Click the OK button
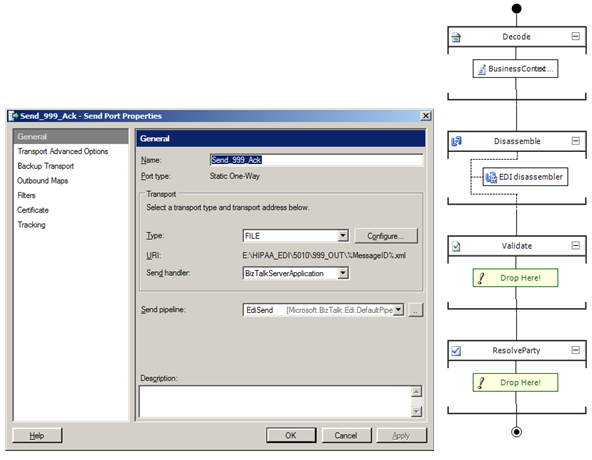This screenshot has height=460, width=592. coord(291,435)
